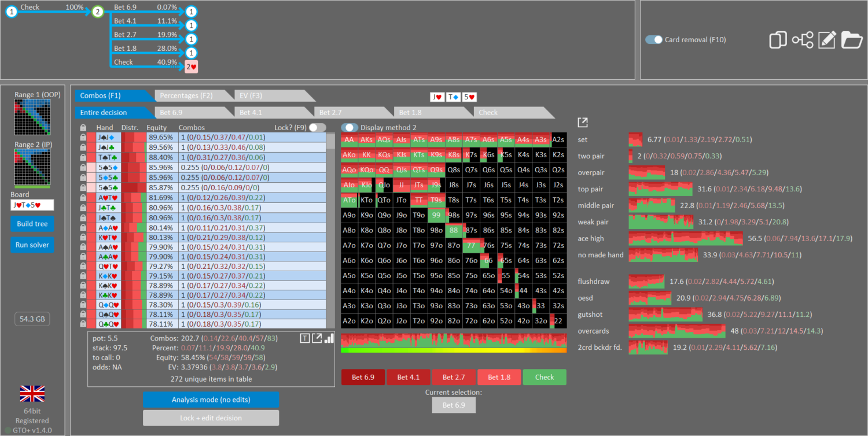The image size is (868, 436).
Task: Open the tree structure icon
Action: point(803,40)
